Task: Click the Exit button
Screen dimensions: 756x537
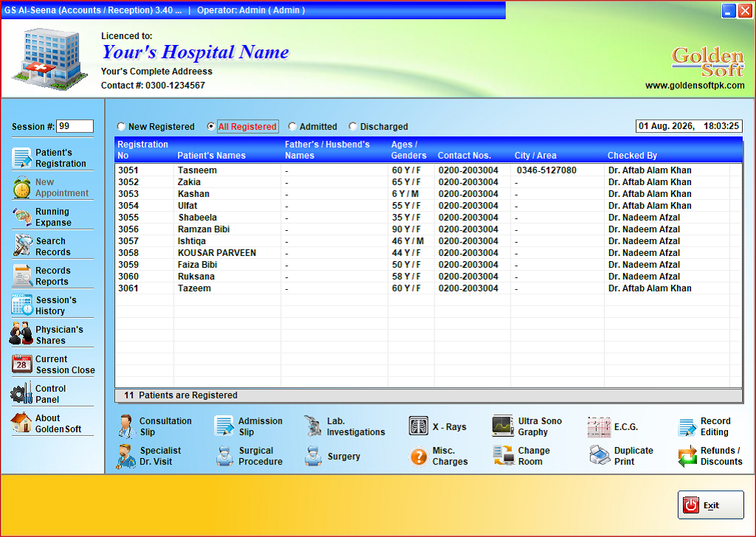Action: coord(711,505)
